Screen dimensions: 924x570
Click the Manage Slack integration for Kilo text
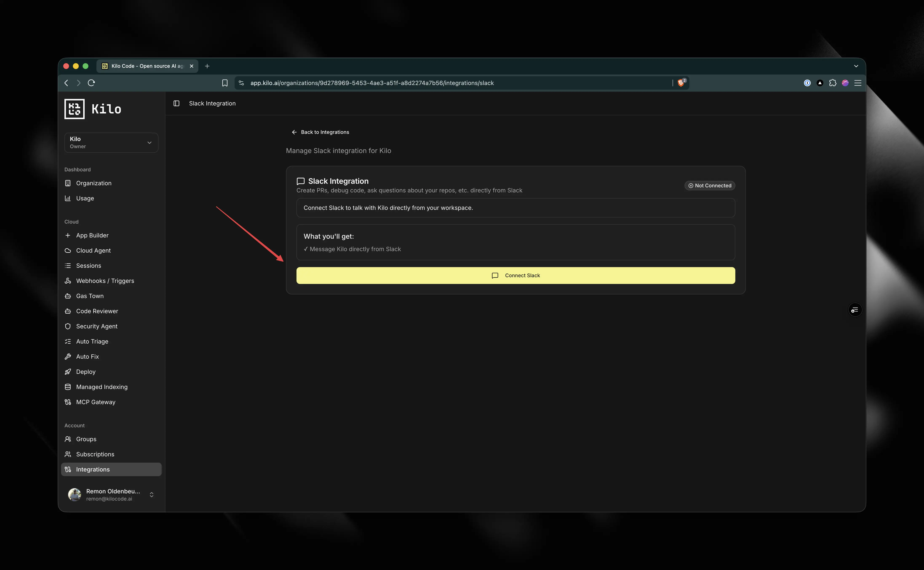[338, 151]
